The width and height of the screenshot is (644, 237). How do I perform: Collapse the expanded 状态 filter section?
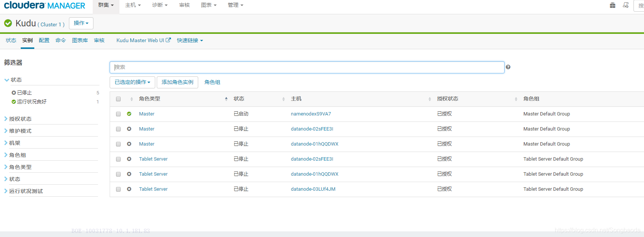[13, 80]
